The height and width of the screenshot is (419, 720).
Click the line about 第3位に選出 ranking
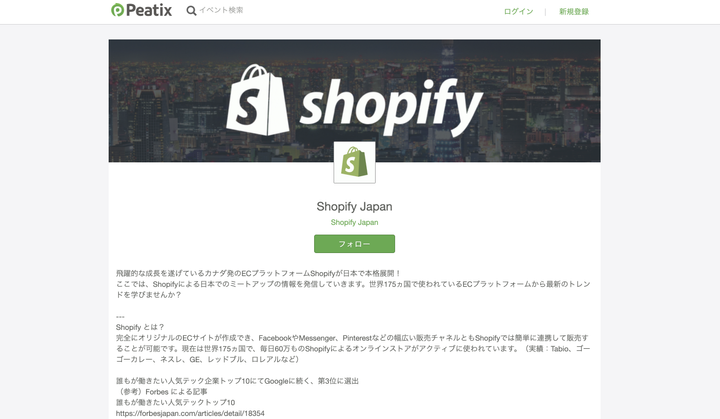tap(237, 381)
